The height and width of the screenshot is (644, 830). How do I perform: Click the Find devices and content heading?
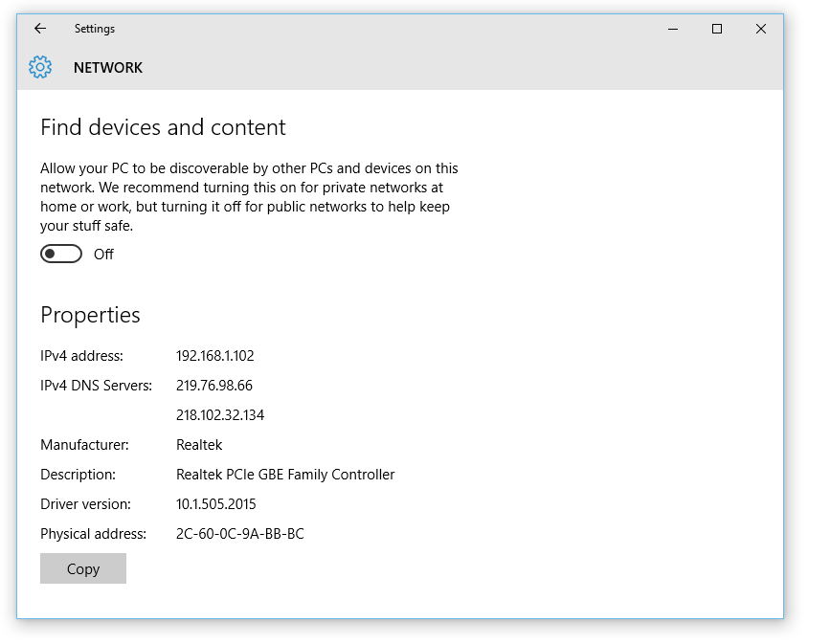coord(162,126)
